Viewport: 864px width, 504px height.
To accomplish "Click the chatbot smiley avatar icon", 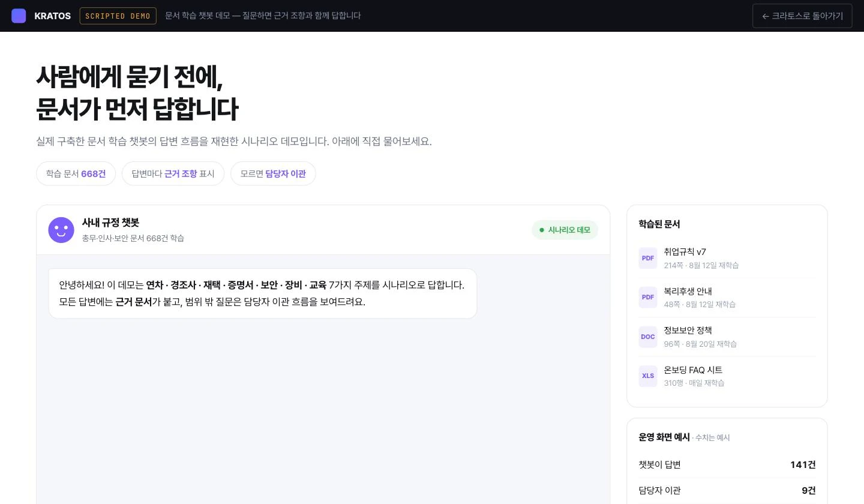I will click(61, 230).
